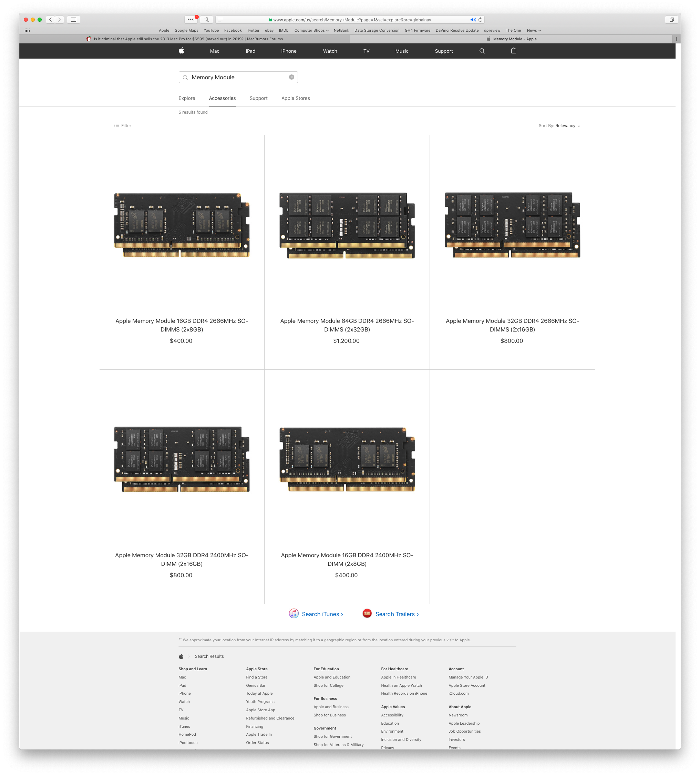This screenshot has height=775, width=700.
Task: Click the Filter label
Action: 126,126
